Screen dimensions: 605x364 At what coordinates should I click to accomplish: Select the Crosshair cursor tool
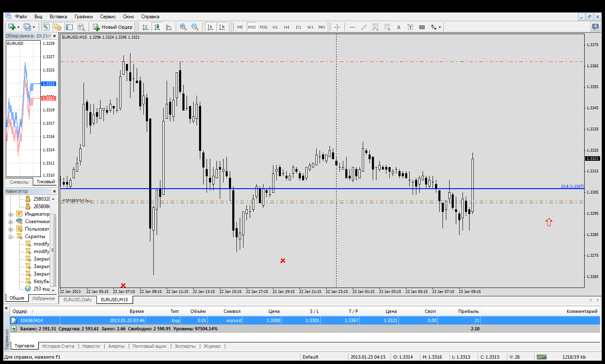pyautogui.click(x=337, y=27)
